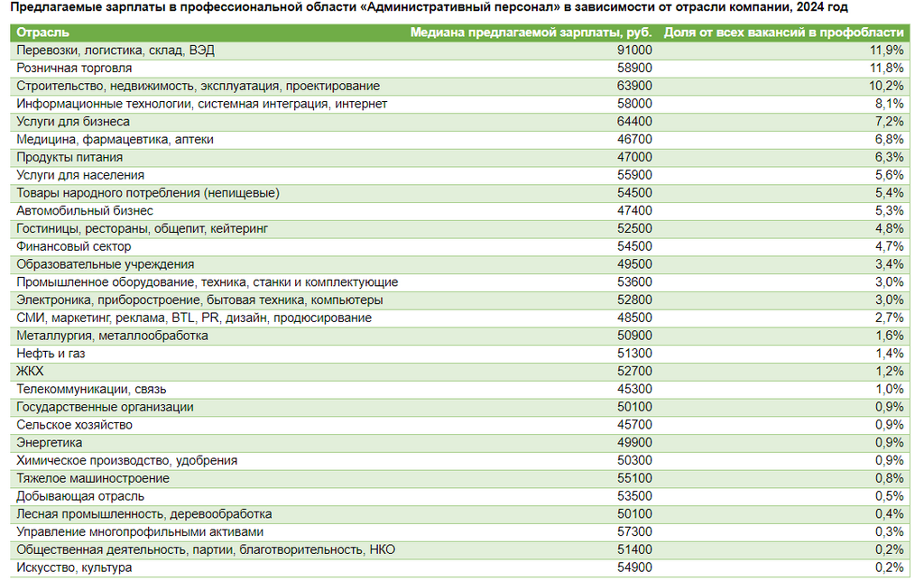Viewport: 924px width, 581px height.
Task: Select the row 'Перевозки, логистика, склад, ВЭД'
Action: coord(460,51)
